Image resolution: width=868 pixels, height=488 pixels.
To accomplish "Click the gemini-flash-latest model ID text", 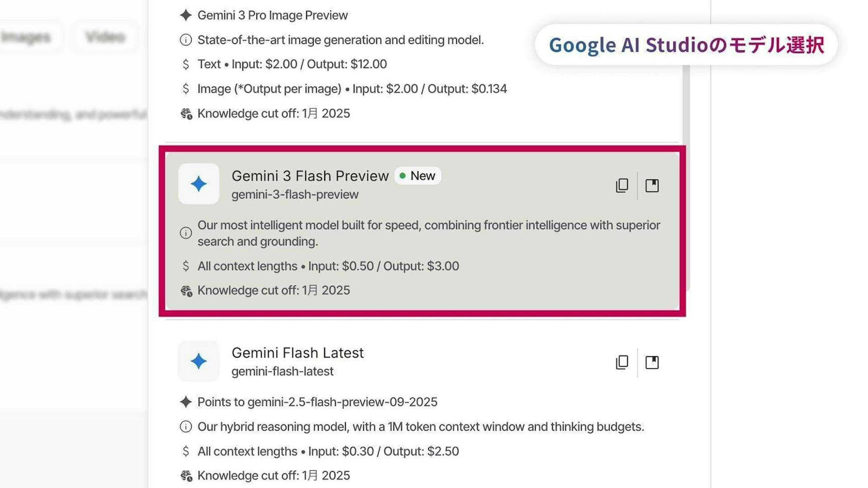I will point(282,371).
